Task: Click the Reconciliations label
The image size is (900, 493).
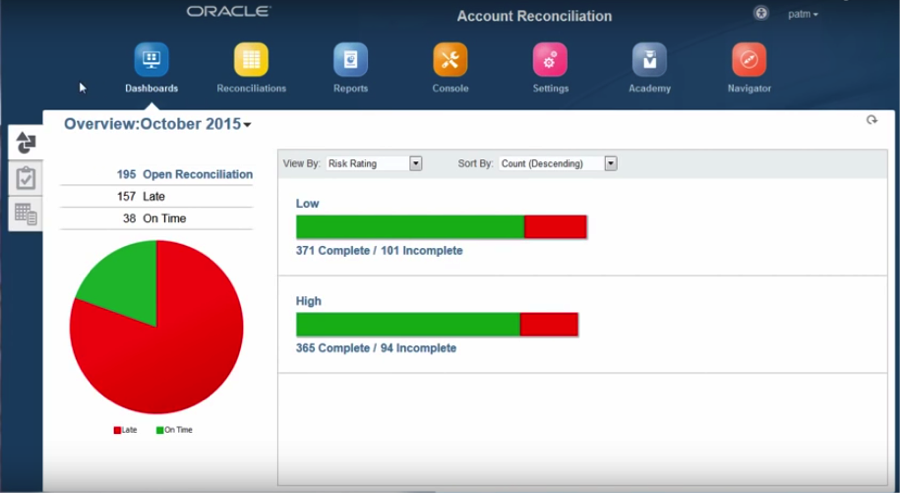Action: pyautogui.click(x=251, y=88)
